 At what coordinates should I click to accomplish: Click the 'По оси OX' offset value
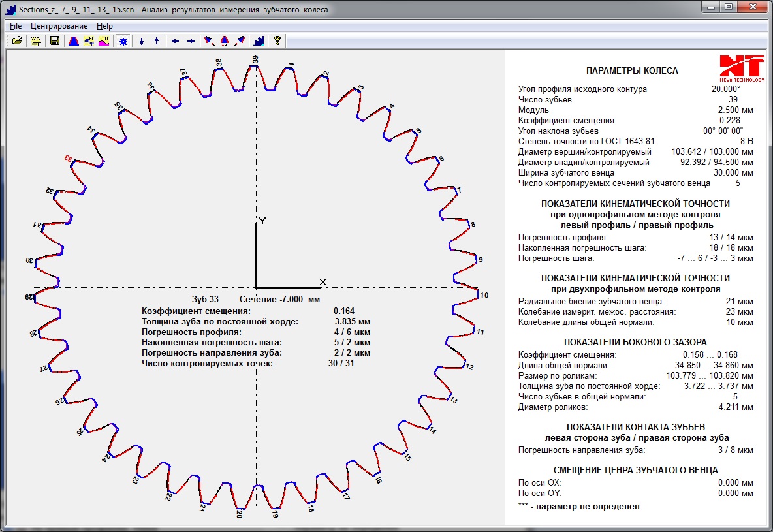(736, 482)
